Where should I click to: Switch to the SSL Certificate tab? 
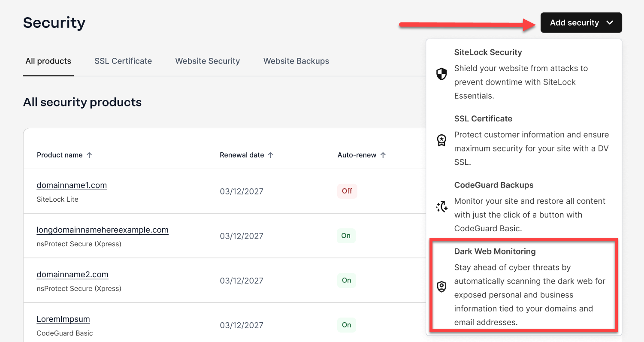tap(123, 61)
